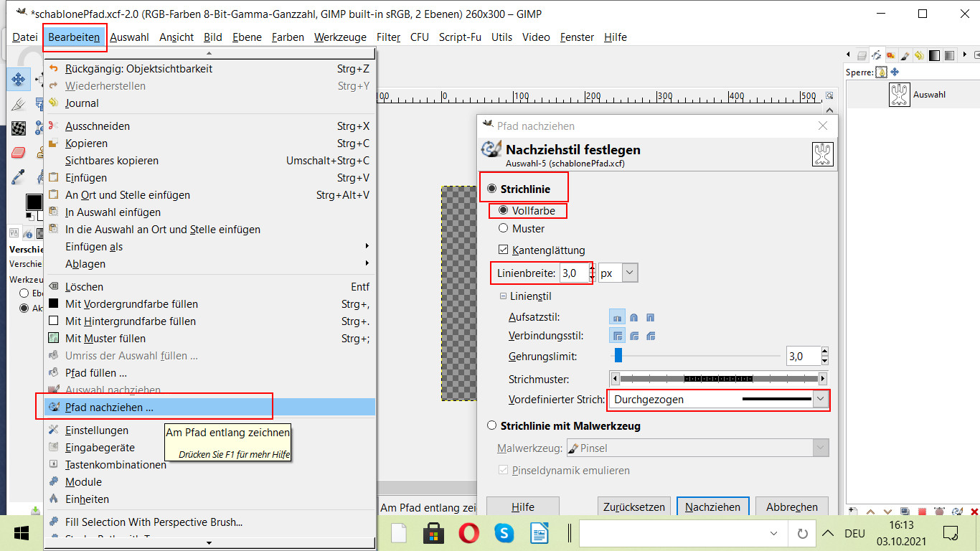Shift dash pattern with Strichmuster left arrow
The height and width of the screenshot is (551, 980).
(614, 379)
